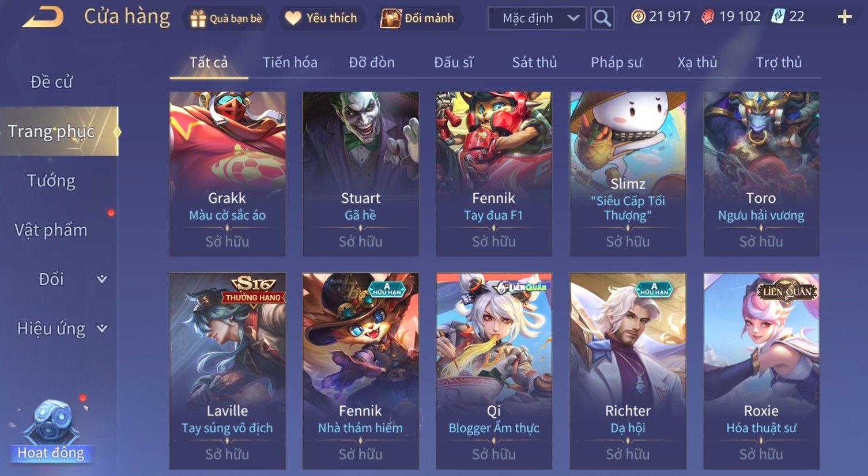Image resolution: width=868 pixels, height=476 pixels.
Task: Select the Tiến hóa tab
Action: [x=290, y=62]
